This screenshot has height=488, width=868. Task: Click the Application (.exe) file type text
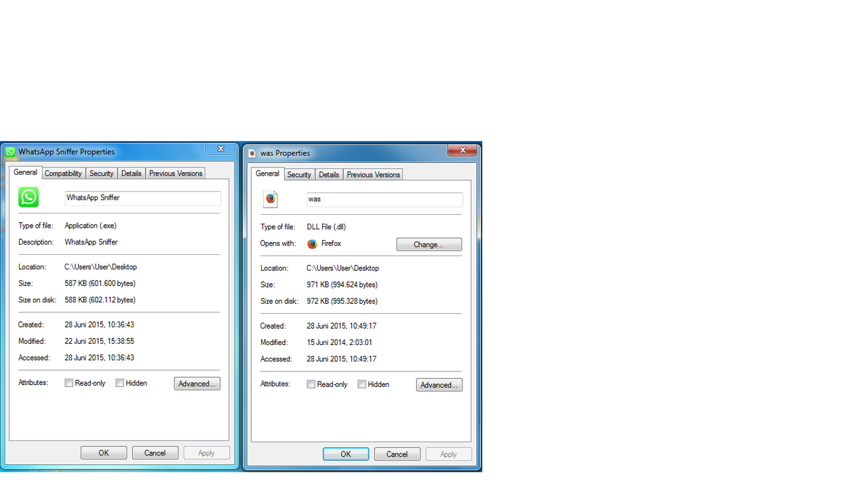[91, 226]
